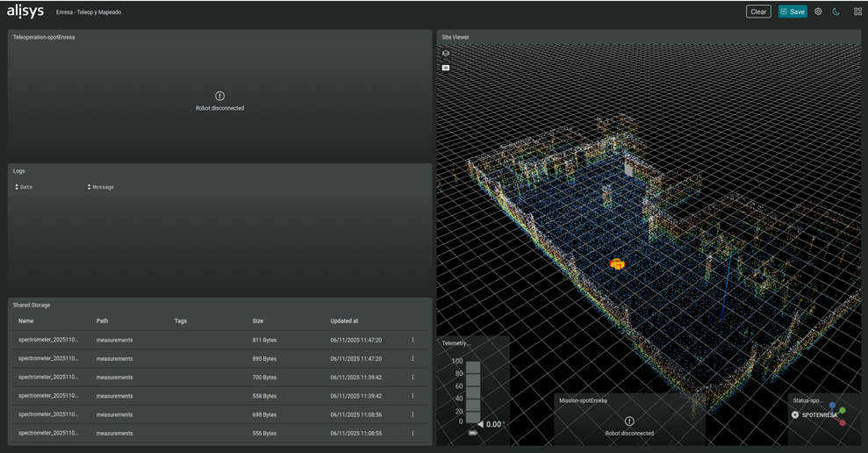Screen dimensions: 868x453
Task: Click the Tags column header in Shared Storage
Action: (x=181, y=321)
